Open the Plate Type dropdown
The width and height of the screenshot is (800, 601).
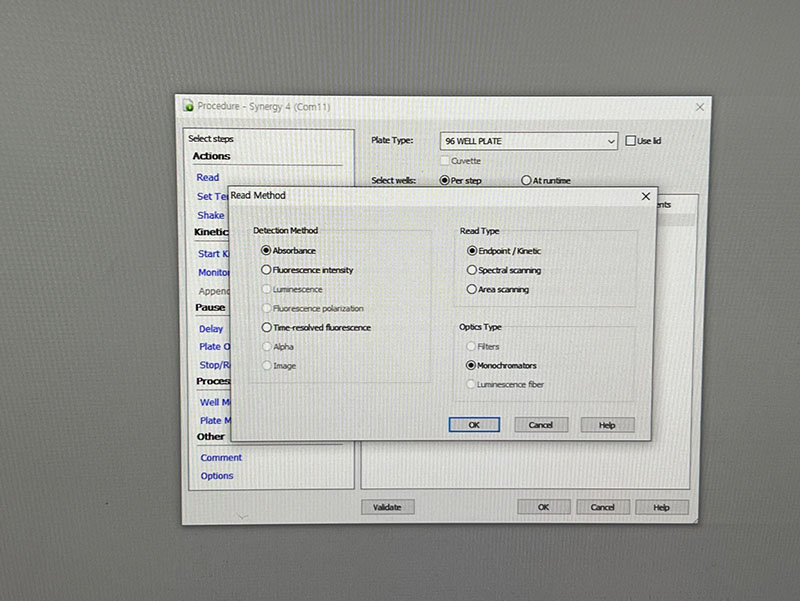click(611, 142)
